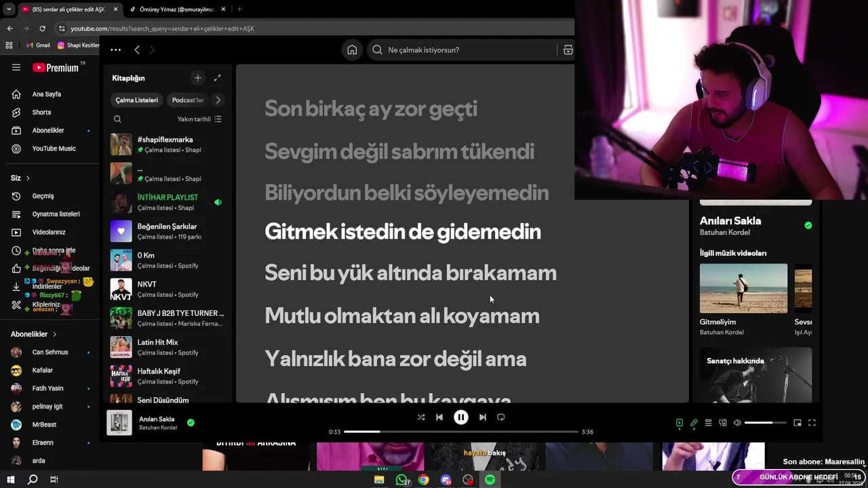Skip to the next track
This screenshot has width=868, height=488.
click(x=482, y=418)
